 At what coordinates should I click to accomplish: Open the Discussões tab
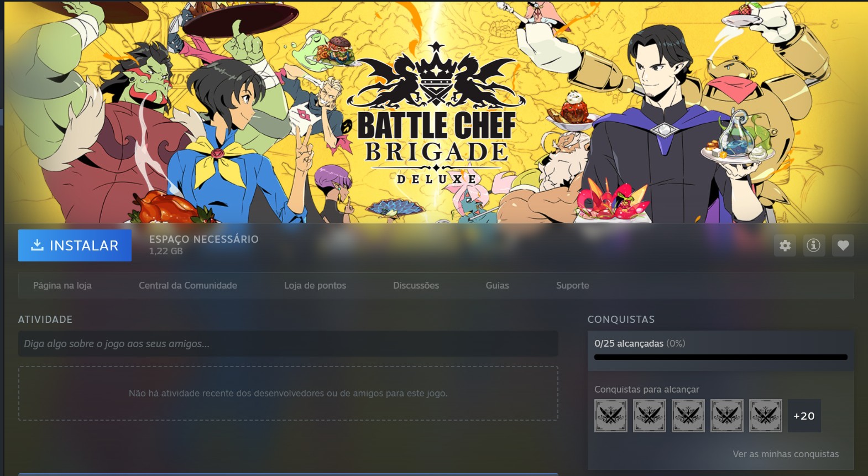point(416,285)
